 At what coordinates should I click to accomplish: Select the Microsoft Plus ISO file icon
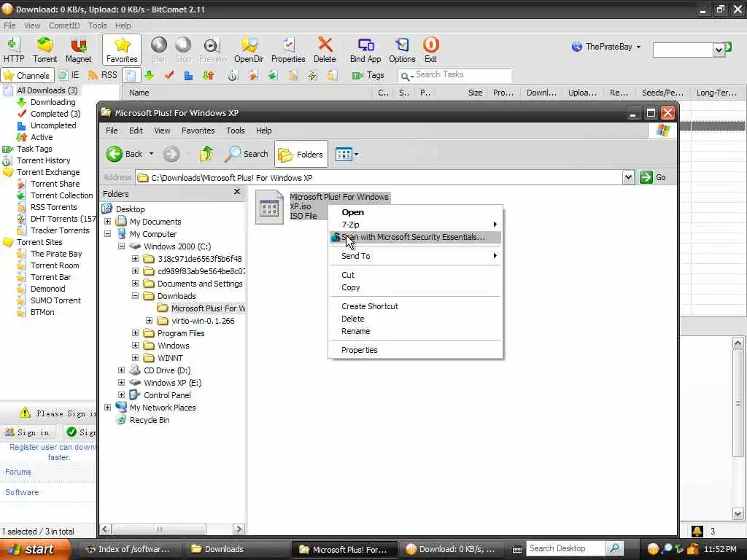pos(270,206)
